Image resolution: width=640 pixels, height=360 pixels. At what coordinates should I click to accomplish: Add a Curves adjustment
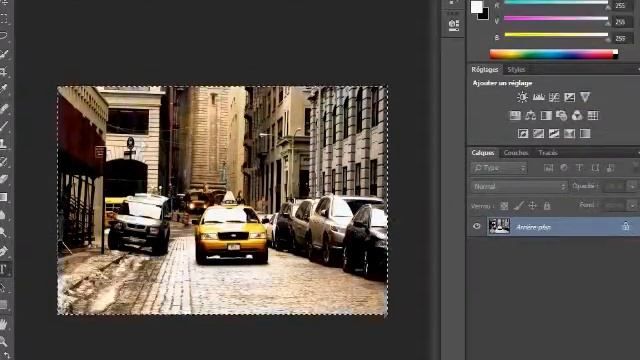(554, 97)
